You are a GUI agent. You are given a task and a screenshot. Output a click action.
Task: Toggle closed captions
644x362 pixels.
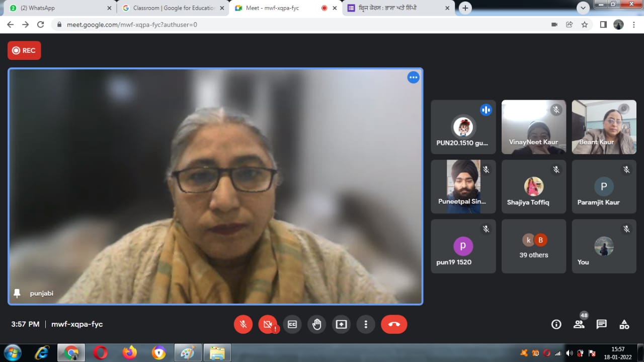coord(292,324)
